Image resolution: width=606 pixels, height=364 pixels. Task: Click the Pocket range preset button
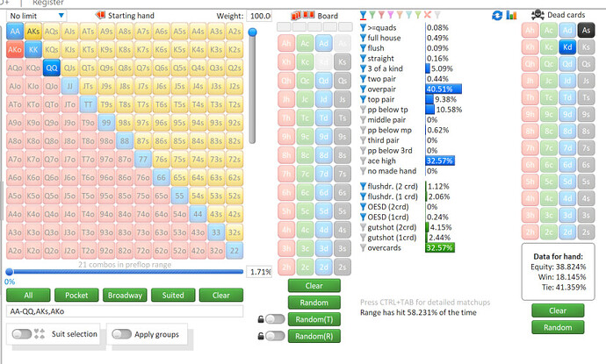pyautogui.click(x=76, y=296)
